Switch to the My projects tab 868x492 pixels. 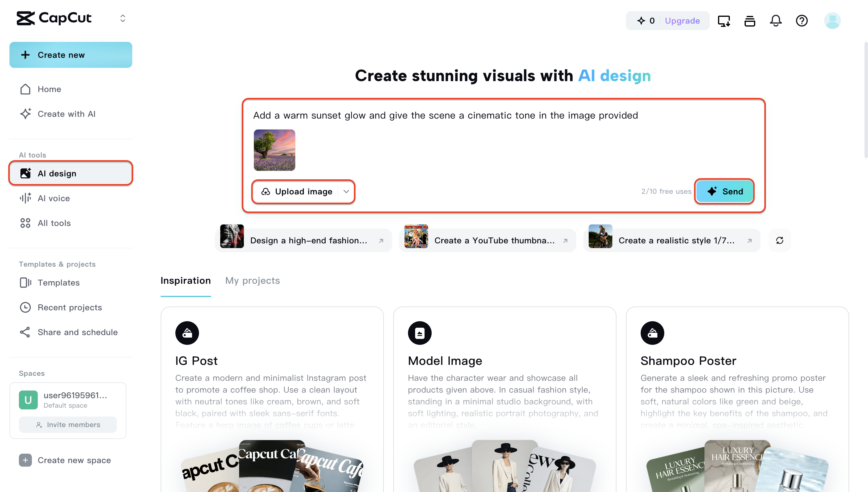pos(253,281)
